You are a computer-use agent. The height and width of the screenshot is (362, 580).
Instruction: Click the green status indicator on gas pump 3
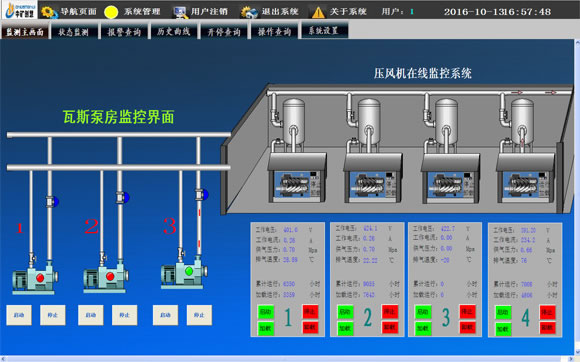coord(189,271)
